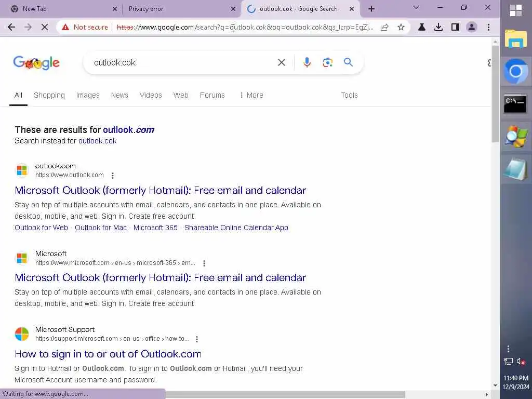Open the microsoft.com Microsoft Outlook result title
The width and height of the screenshot is (532, 399).
(x=161, y=277)
